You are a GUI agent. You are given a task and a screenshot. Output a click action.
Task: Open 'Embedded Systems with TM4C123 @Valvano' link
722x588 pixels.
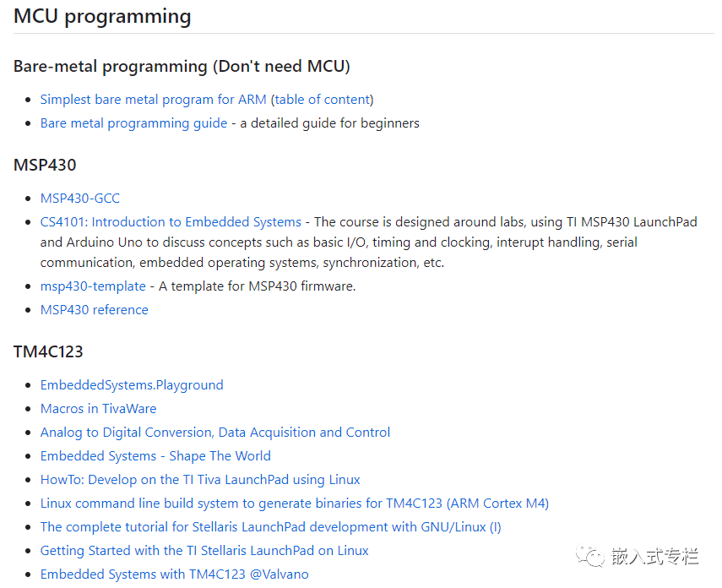(175, 574)
